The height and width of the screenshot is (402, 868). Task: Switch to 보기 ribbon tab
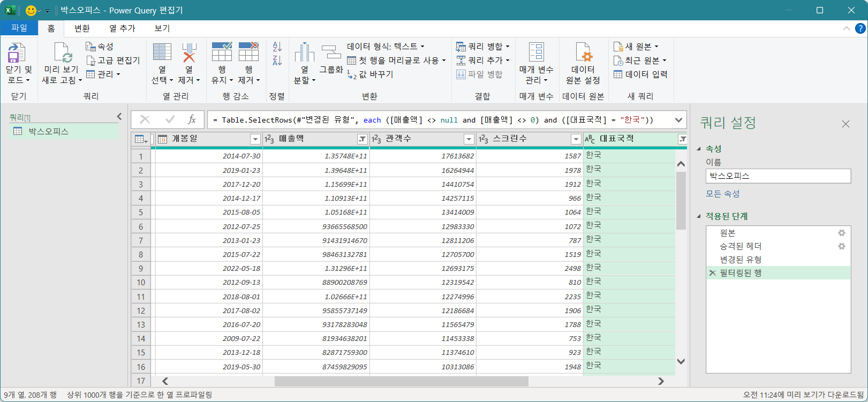(162, 28)
